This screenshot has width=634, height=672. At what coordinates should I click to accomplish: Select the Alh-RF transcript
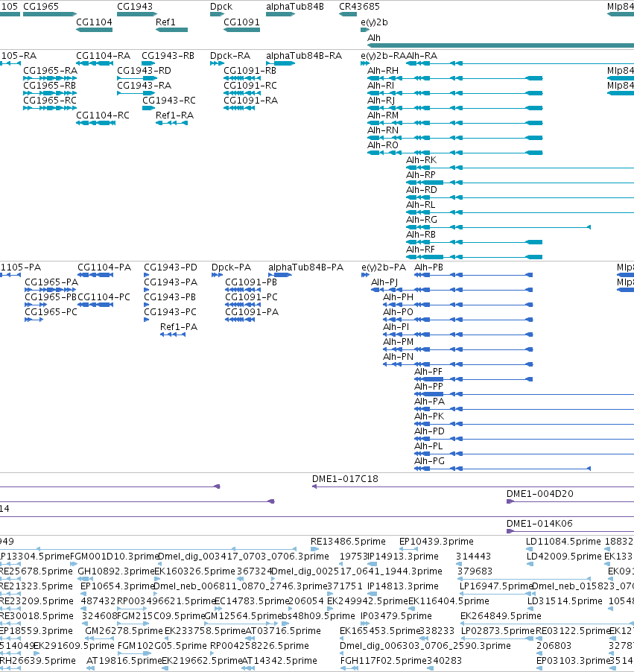tap(475, 257)
